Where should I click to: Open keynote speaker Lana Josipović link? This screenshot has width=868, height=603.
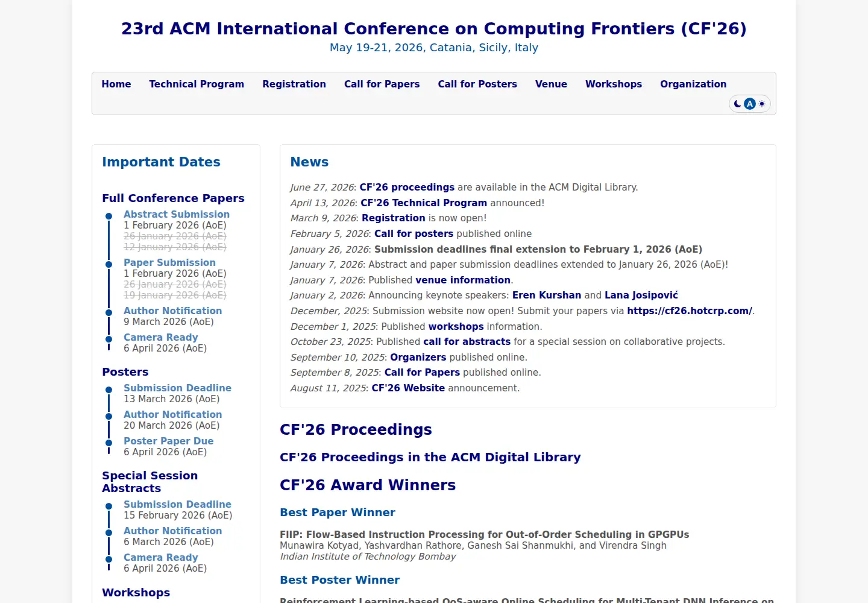coord(641,295)
